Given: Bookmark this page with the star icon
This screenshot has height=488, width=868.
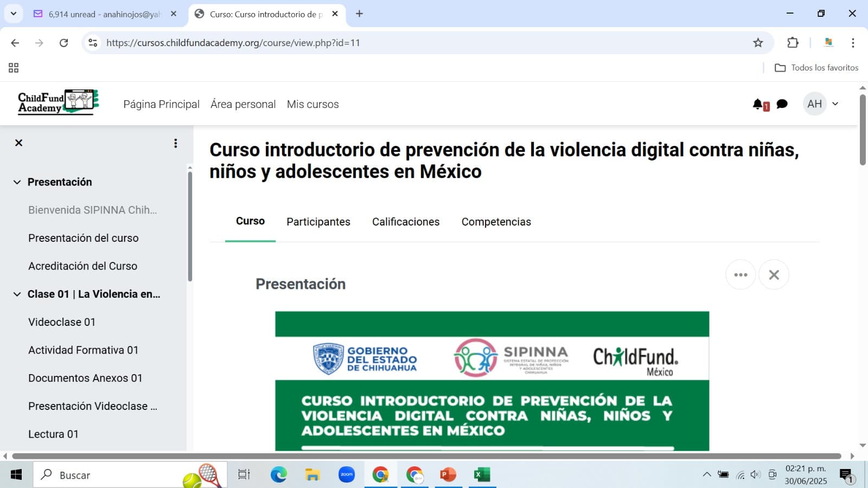Looking at the screenshot, I should pyautogui.click(x=758, y=43).
